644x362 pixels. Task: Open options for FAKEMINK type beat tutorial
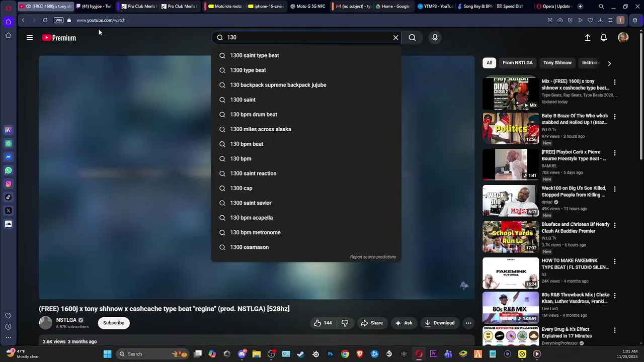point(614,261)
